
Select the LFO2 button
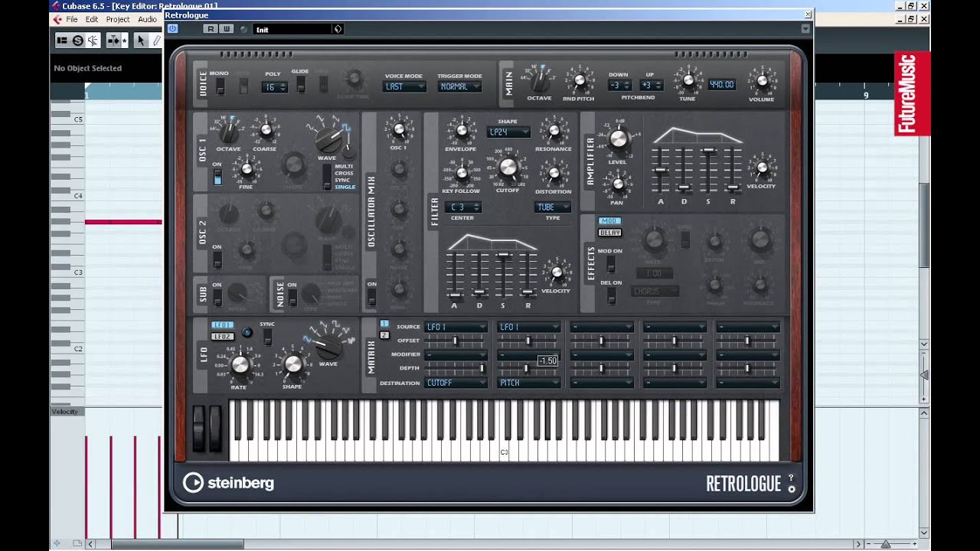[223, 336]
